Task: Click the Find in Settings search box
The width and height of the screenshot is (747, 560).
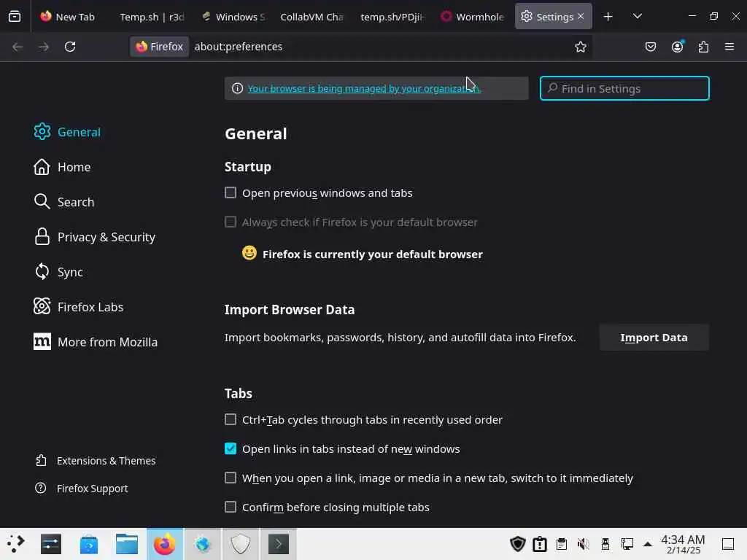Action: 624,88
